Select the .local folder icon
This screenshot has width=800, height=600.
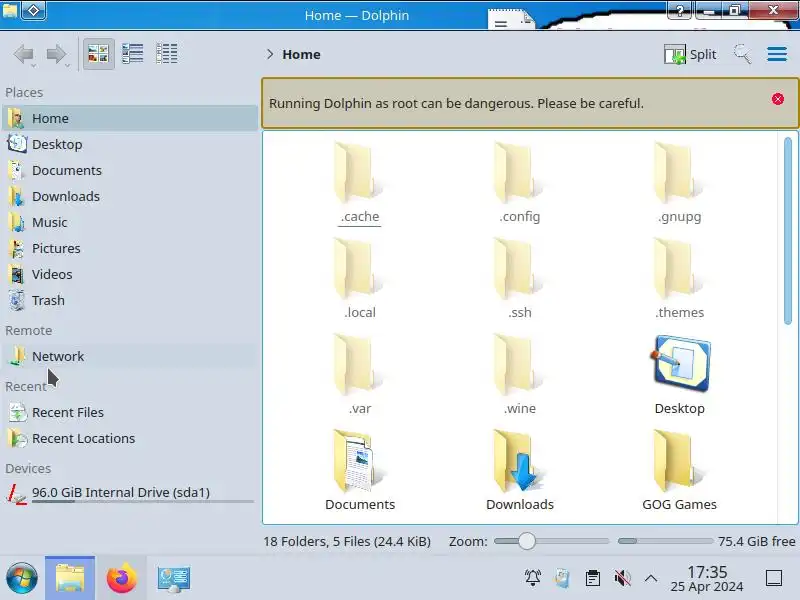(x=359, y=270)
